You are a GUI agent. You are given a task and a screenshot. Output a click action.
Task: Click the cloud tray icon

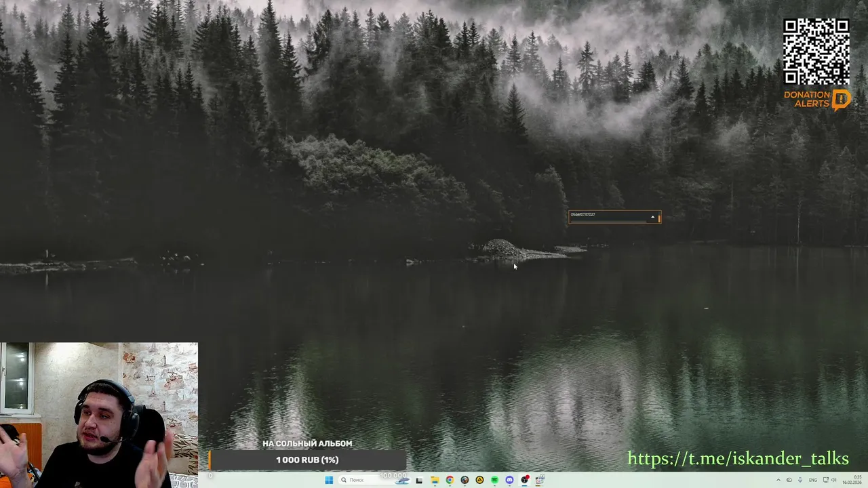789,480
